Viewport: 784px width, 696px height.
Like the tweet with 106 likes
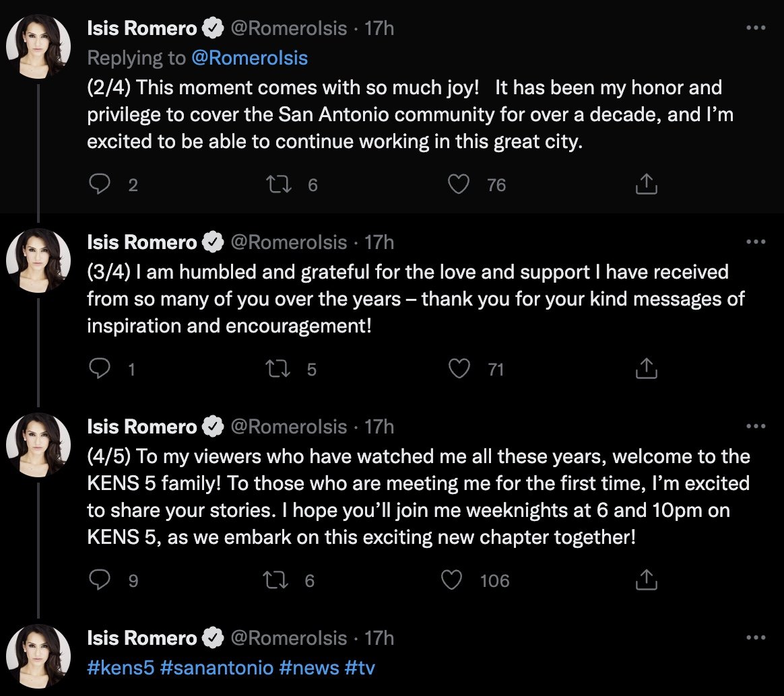coord(451,580)
